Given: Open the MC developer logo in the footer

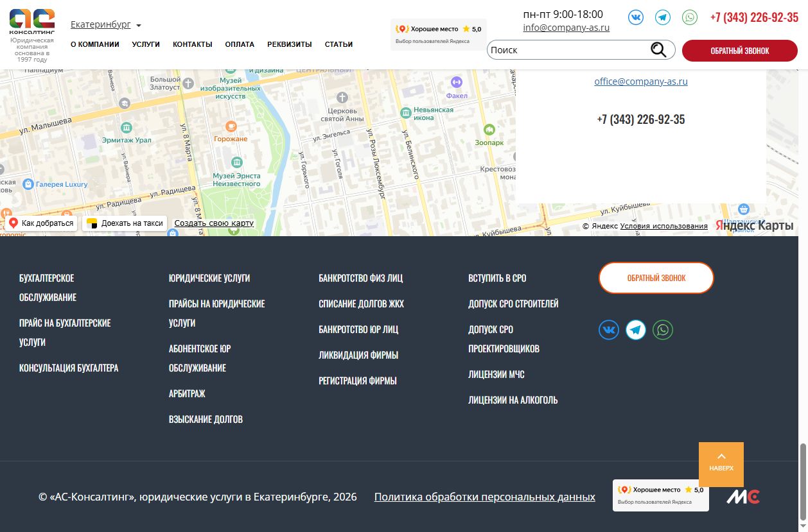Looking at the screenshot, I should tap(743, 497).
